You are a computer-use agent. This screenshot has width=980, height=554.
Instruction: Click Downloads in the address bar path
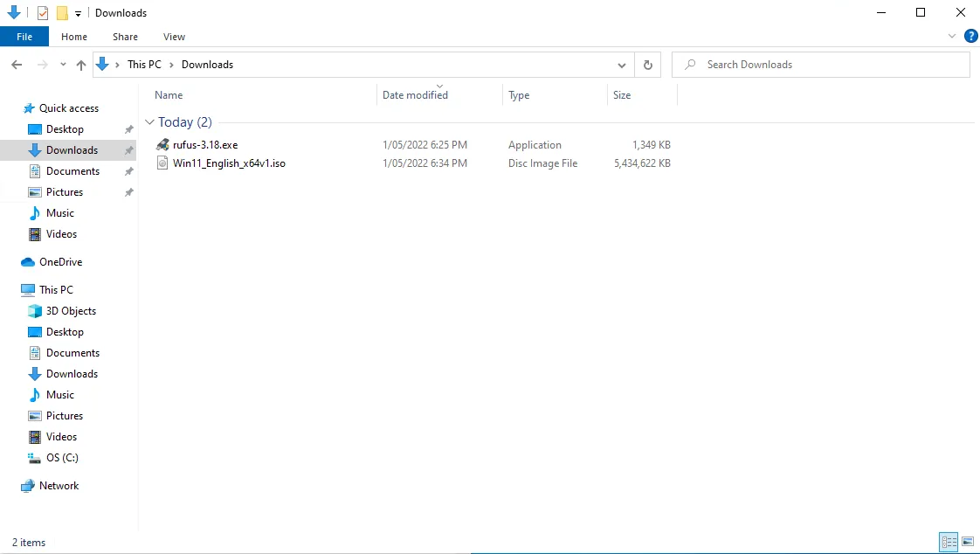coord(208,65)
